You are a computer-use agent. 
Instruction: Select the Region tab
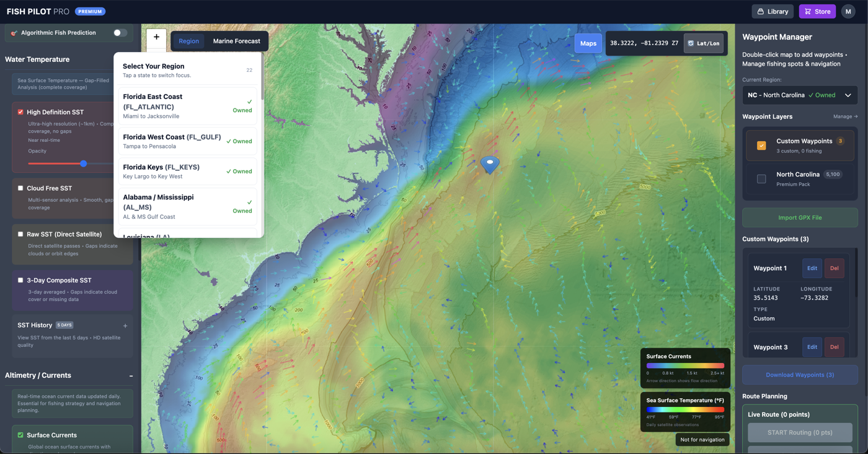(188, 41)
